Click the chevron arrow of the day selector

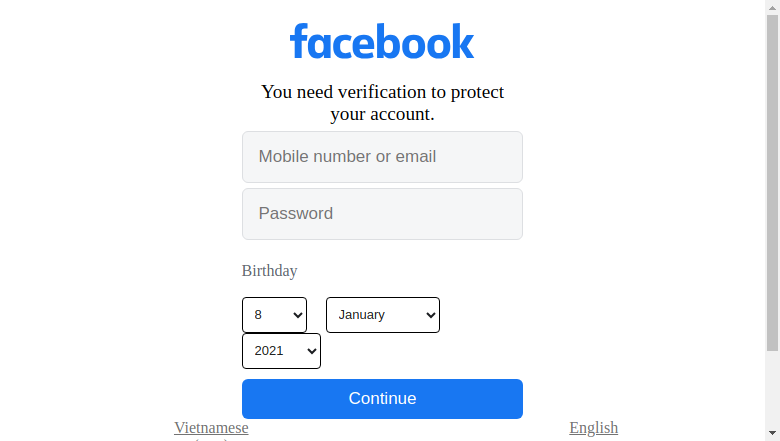[x=298, y=315]
